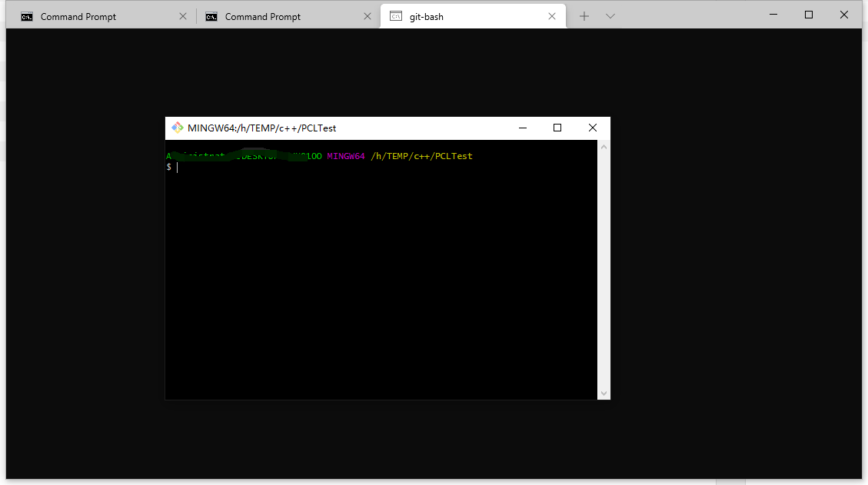Click the yellow /h/TEMP/c++/PCLTest path

421,156
